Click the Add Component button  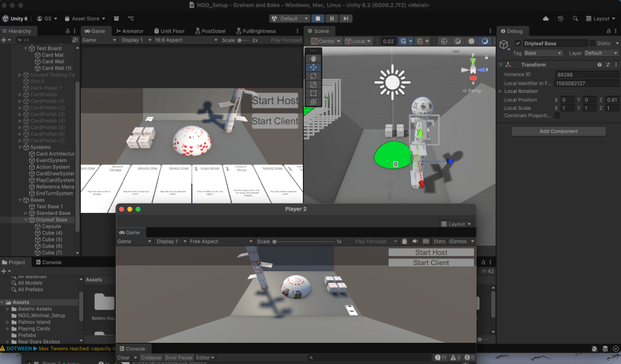tap(558, 131)
